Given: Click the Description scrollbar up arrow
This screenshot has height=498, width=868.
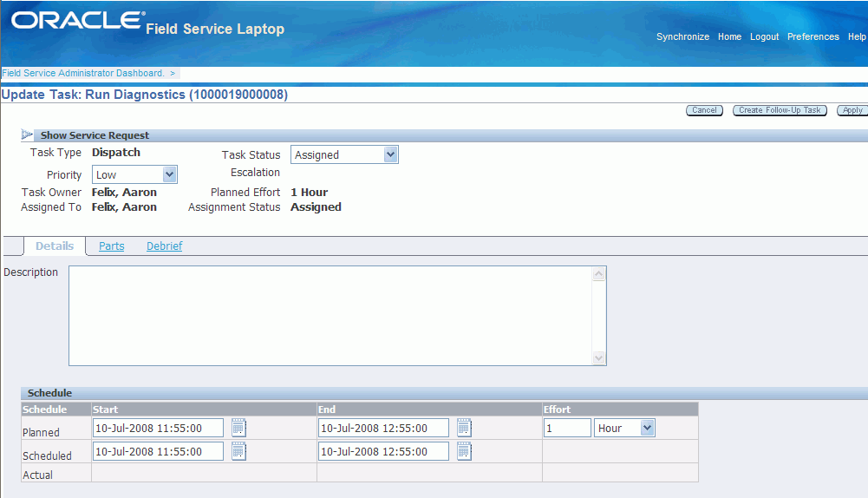Looking at the screenshot, I should click(x=598, y=273).
